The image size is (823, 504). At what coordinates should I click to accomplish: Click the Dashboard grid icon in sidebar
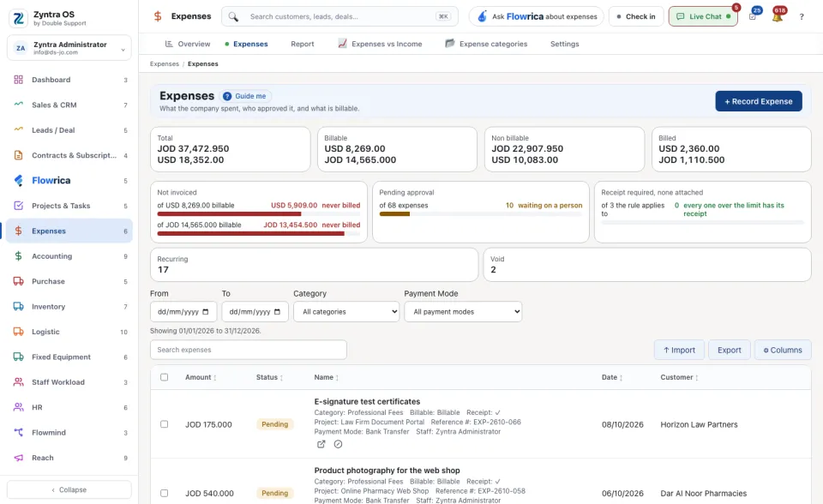coord(18,80)
